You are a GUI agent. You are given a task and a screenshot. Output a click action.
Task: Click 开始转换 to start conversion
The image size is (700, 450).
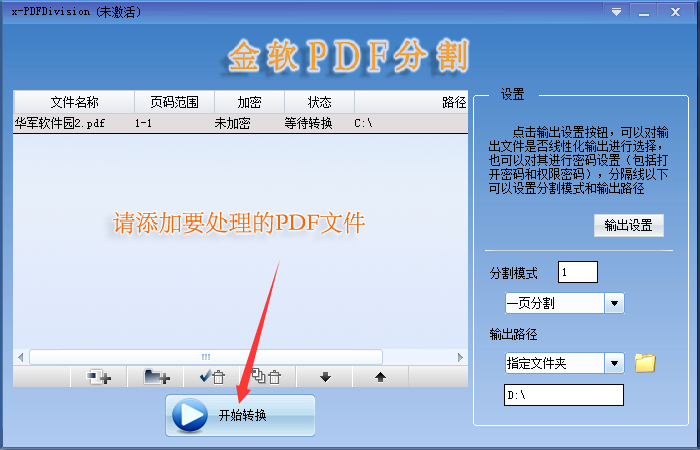tap(240, 415)
